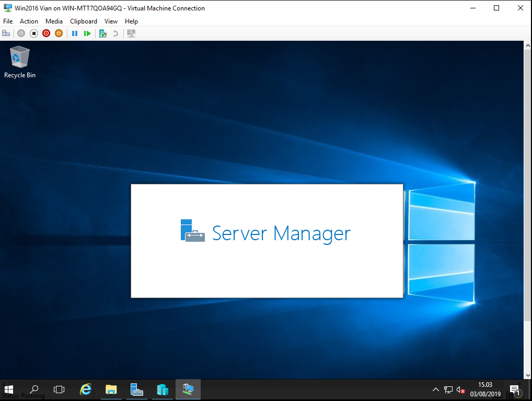The height and width of the screenshot is (401, 532).
Task: Unmute the system volume in the tray
Action: point(460,390)
